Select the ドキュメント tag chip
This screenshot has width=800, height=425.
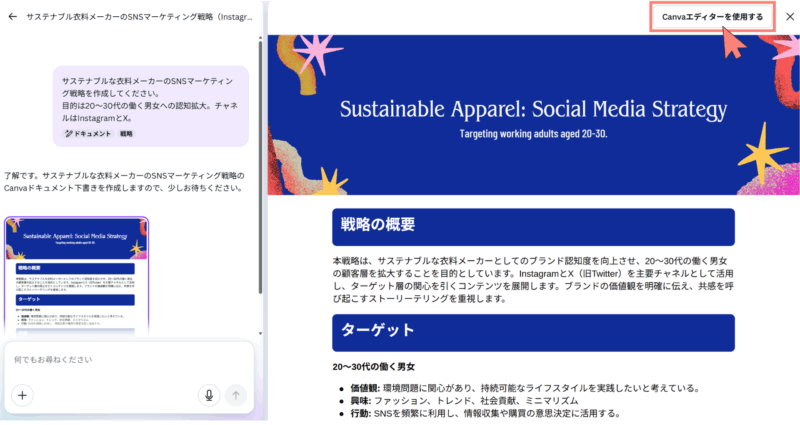coord(88,133)
